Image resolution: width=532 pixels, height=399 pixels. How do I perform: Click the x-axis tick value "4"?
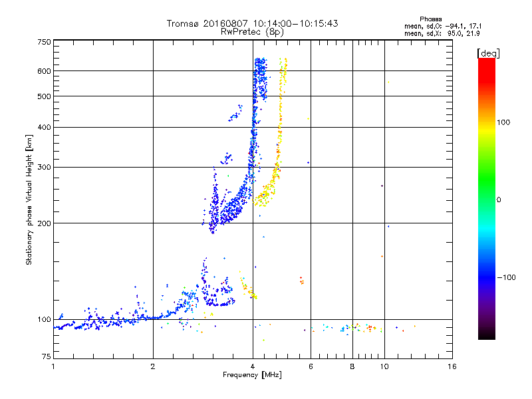coord(253,366)
